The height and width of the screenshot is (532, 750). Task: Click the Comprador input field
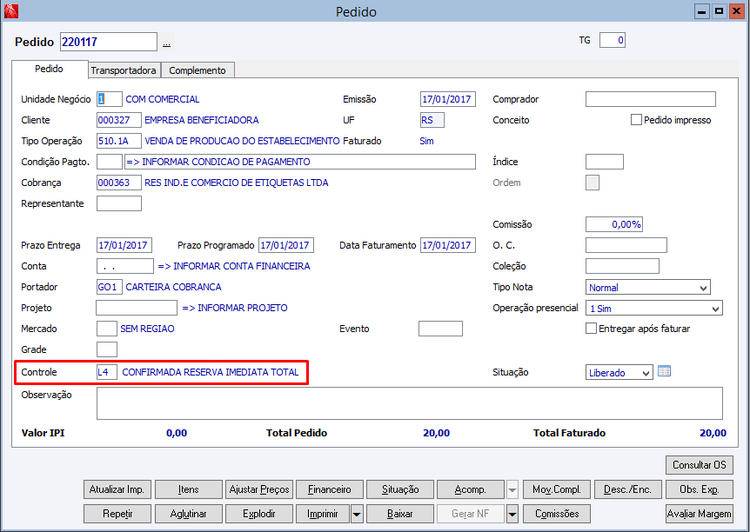651,99
